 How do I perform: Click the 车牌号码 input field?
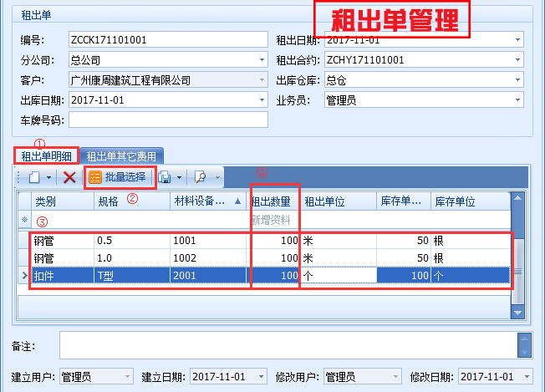pyautogui.click(x=167, y=120)
